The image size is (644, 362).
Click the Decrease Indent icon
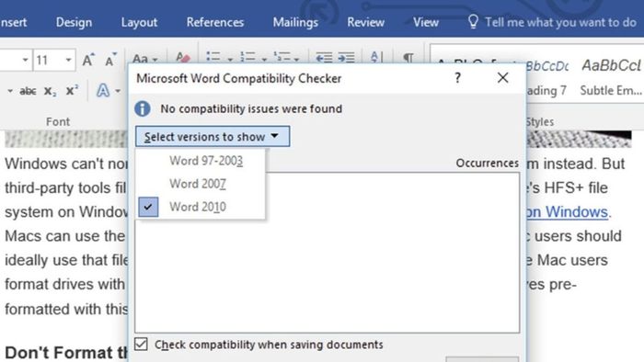click(x=324, y=57)
